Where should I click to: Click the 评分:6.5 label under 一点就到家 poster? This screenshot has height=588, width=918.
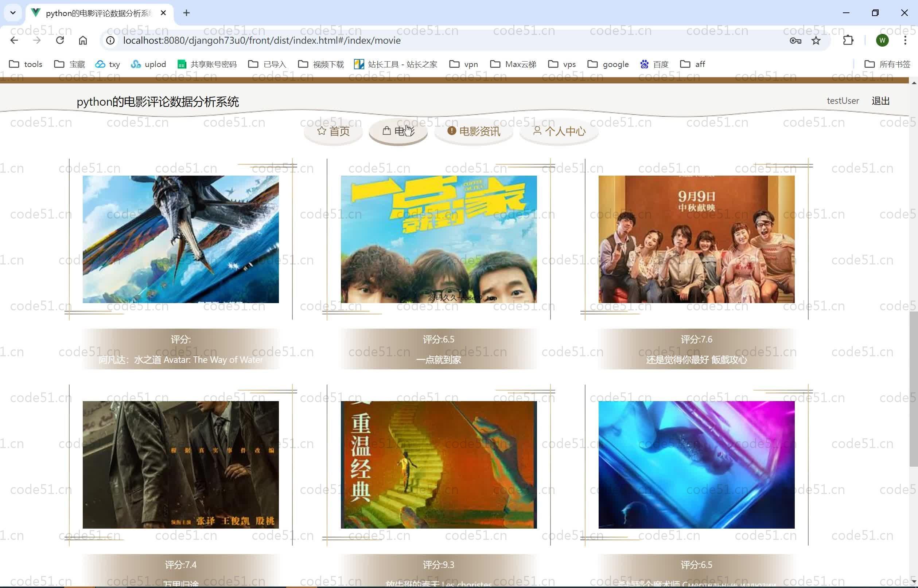click(x=439, y=339)
